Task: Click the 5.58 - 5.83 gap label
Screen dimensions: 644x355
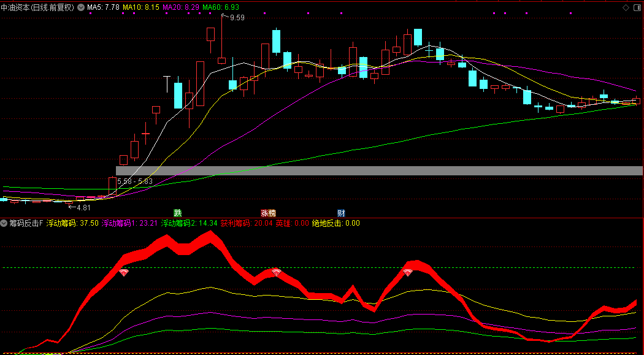Action: pyautogui.click(x=135, y=181)
